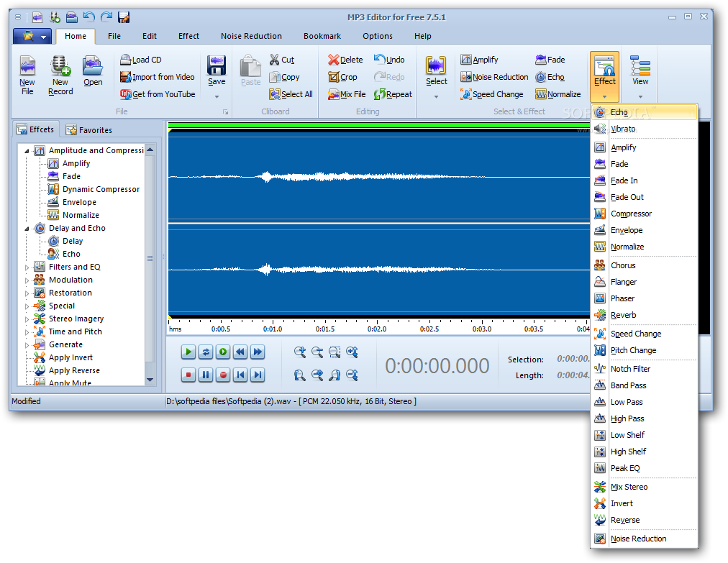Choose Chorus from the Effect menu

coord(645,265)
